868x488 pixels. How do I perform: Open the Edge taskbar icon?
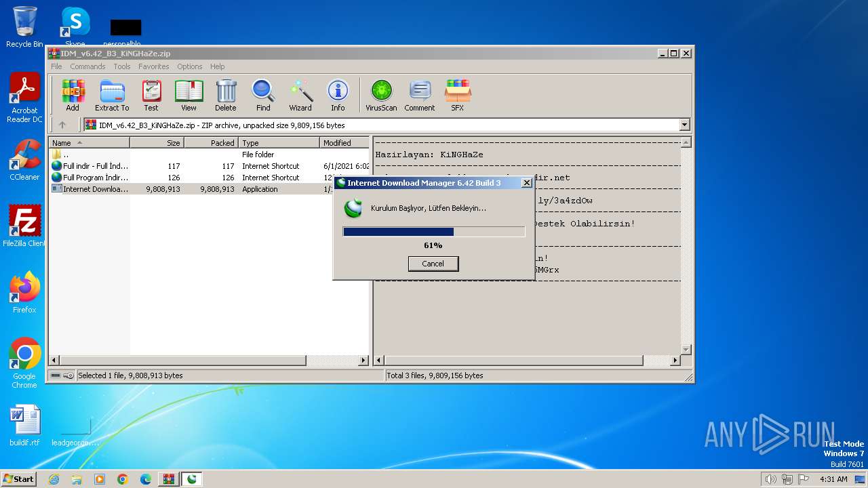(146, 479)
